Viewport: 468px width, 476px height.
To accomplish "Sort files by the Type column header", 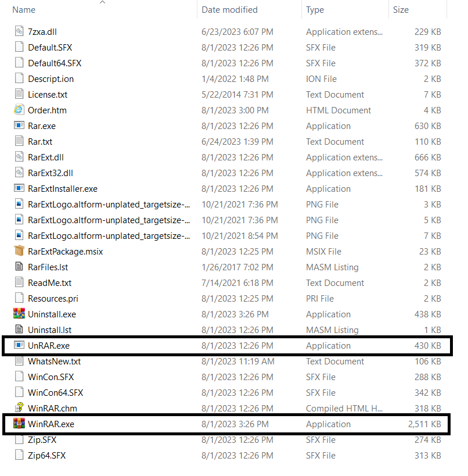I will pyautogui.click(x=315, y=10).
